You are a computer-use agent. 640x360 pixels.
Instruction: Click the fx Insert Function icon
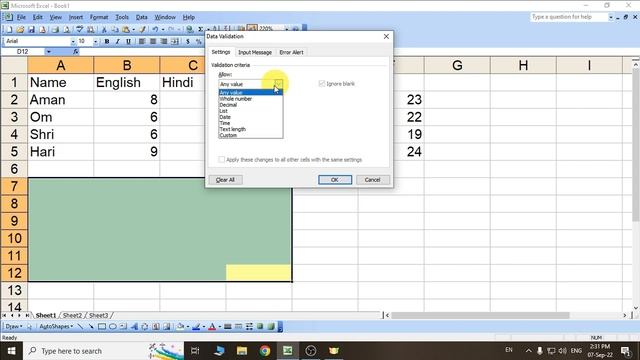tap(76, 52)
